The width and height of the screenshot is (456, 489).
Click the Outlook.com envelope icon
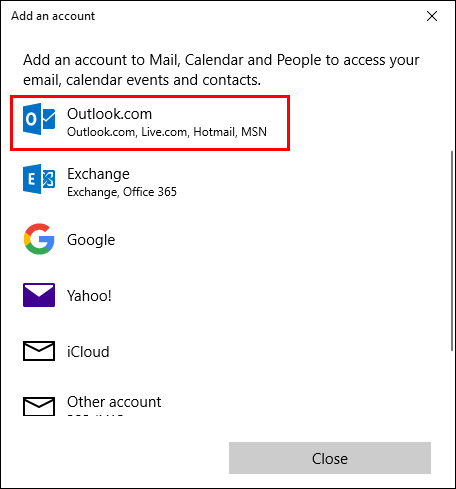[39, 119]
